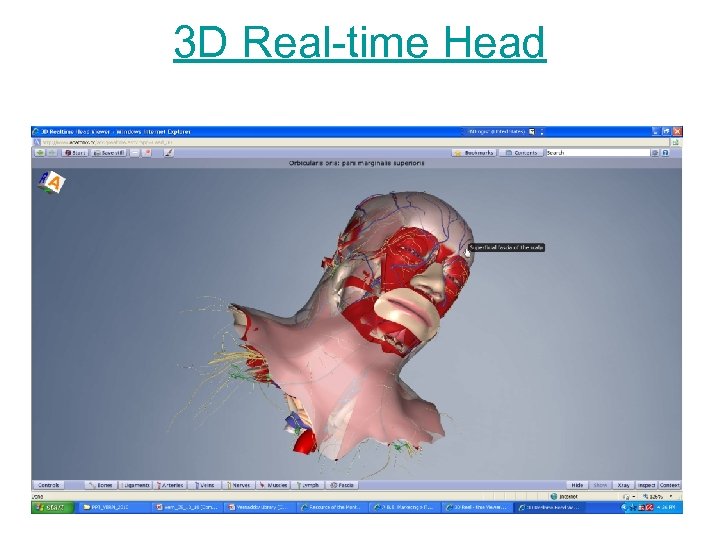Switch to the second taskbar window item
This screenshot has width=720, height=540.
coord(188,507)
